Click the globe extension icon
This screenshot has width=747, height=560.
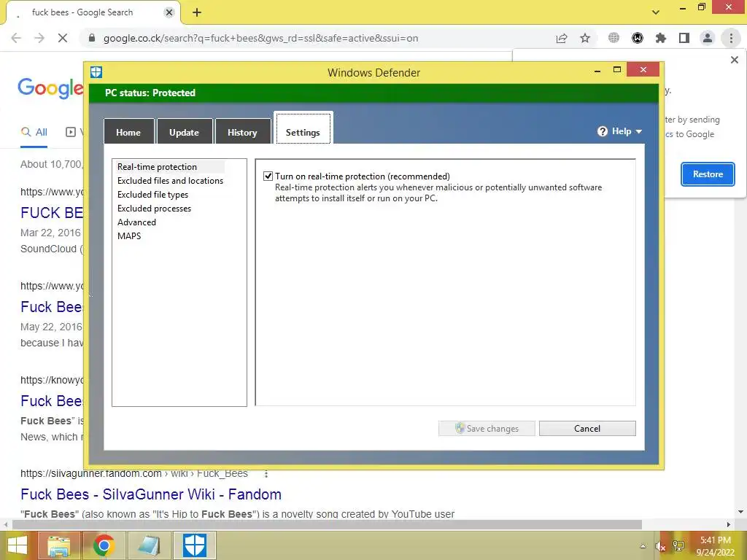pyautogui.click(x=614, y=38)
